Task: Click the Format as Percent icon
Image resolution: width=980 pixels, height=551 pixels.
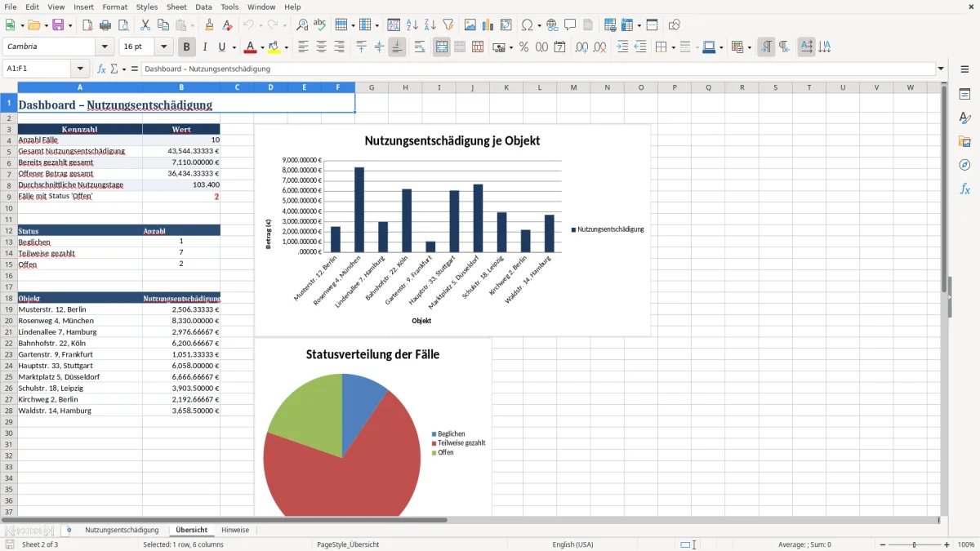Action: pyautogui.click(x=523, y=47)
